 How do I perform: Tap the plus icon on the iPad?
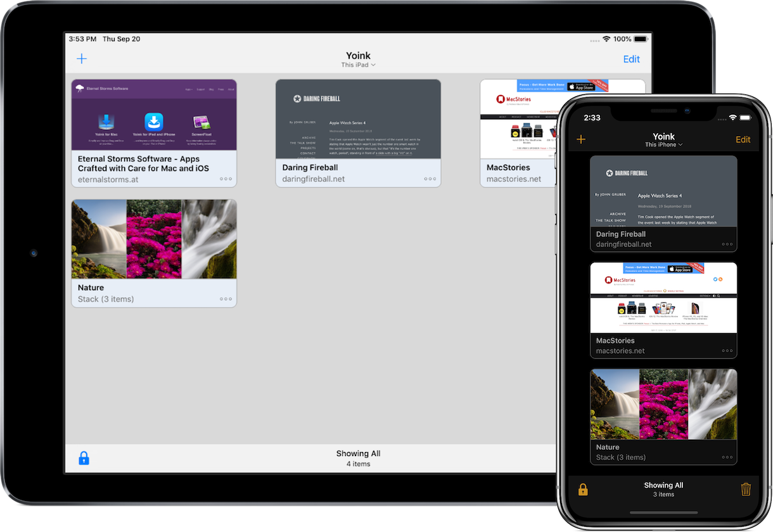pos(82,59)
